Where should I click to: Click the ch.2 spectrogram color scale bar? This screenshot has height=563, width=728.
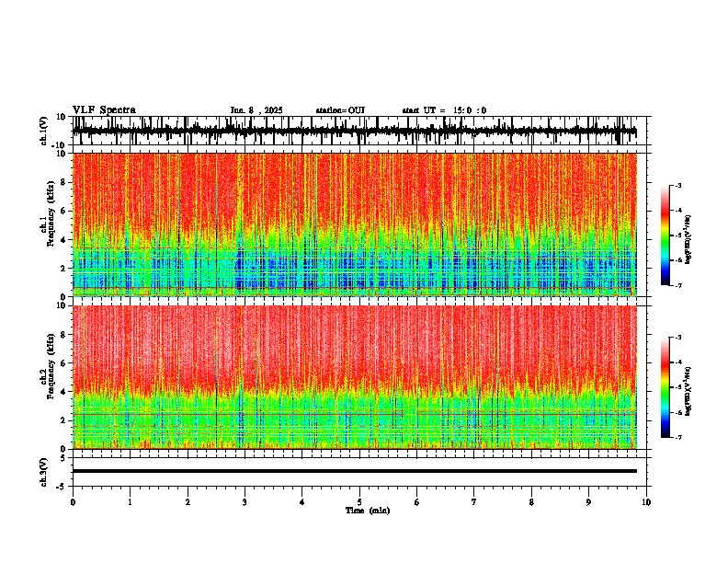pos(665,387)
